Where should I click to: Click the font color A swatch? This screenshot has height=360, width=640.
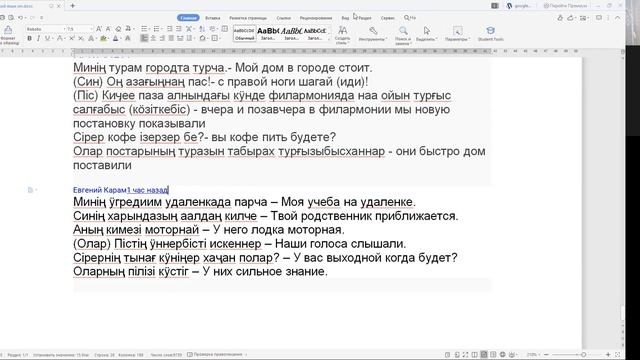(x=116, y=38)
